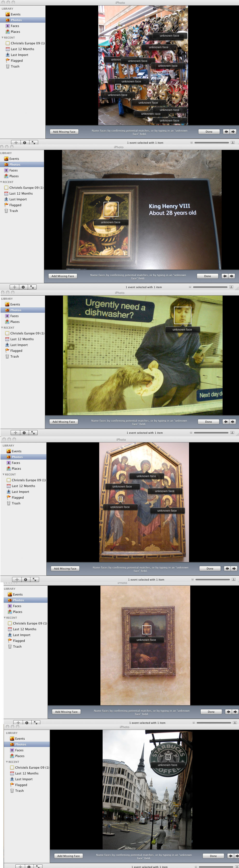Go to previous photo in King Henry VIII window
Screen dimensions: 239x868
[225, 276]
